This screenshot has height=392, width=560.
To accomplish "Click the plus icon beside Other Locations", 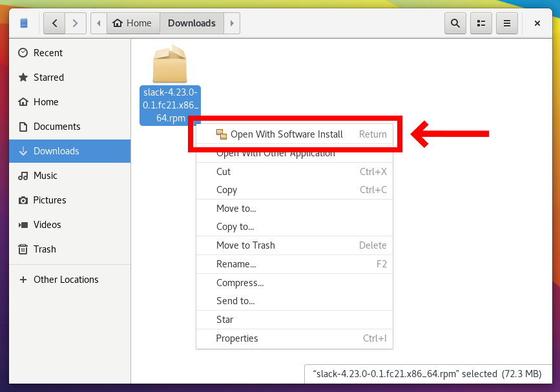I will coord(23,280).
